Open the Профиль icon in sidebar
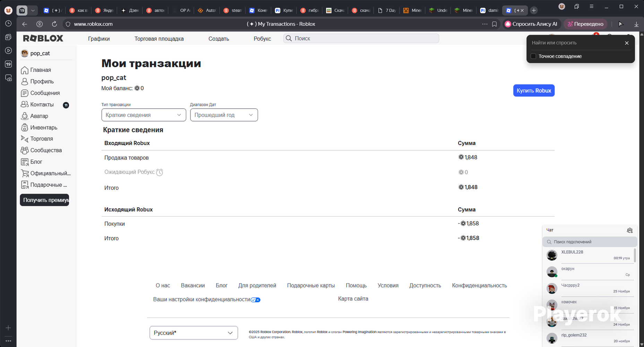Viewport: 644px width, 347px height. [25, 82]
